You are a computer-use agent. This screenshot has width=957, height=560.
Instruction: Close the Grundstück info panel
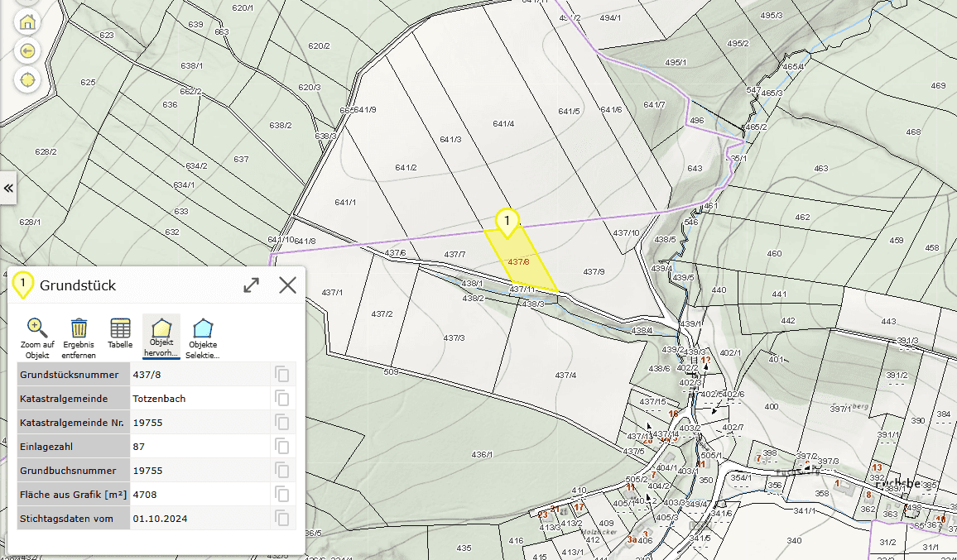pyautogui.click(x=287, y=285)
